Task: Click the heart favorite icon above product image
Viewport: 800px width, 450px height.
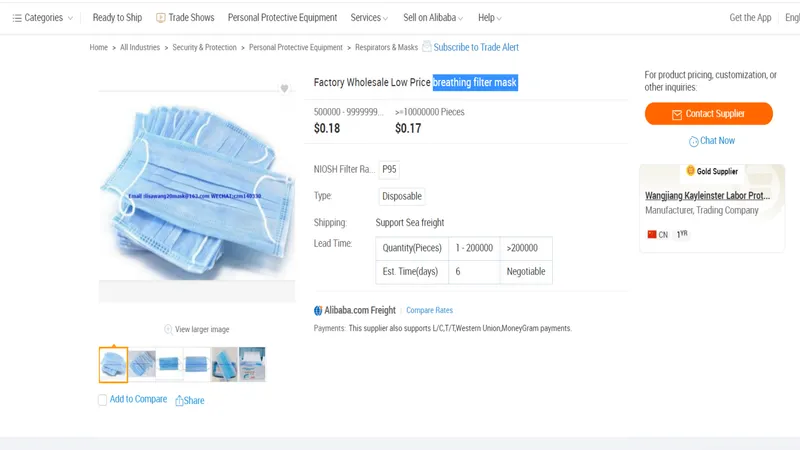Action: [x=284, y=89]
